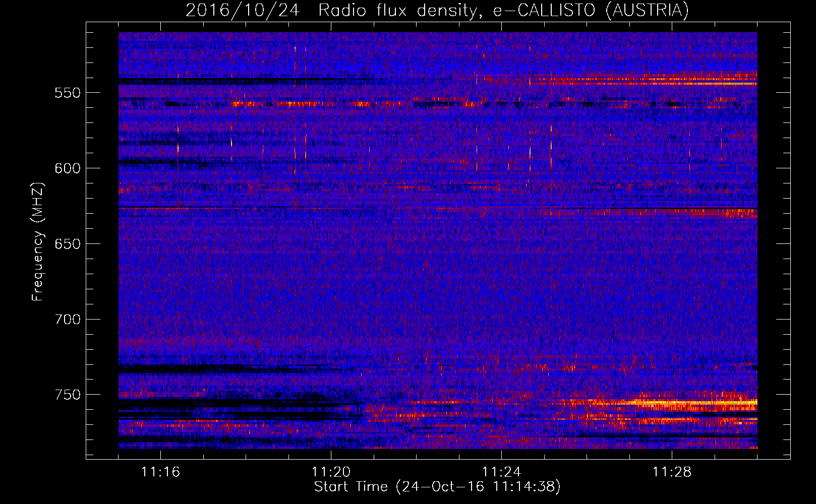Click the plot title mentioning e-CALLISTO (AUSTRIA)
This screenshot has width=816, height=504.
tap(437, 10)
